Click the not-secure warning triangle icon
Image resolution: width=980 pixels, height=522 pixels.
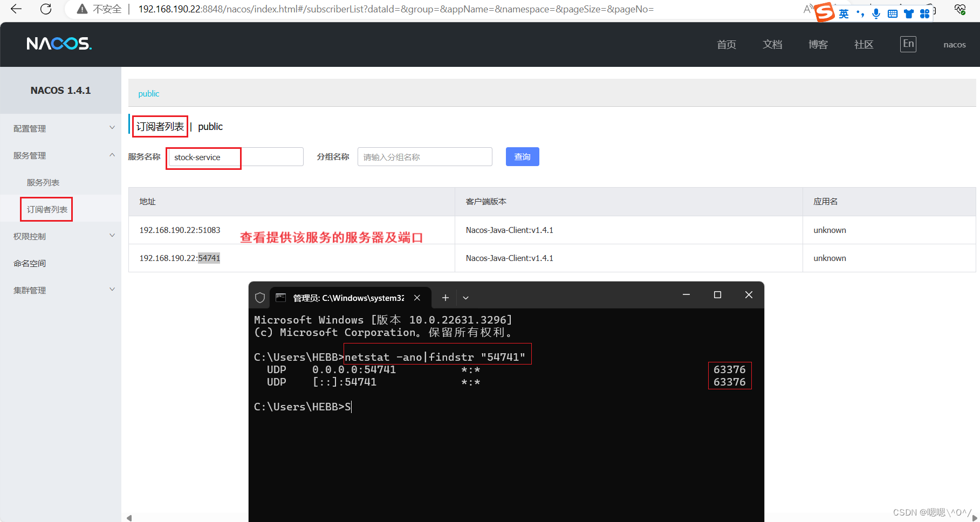coord(82,9)
